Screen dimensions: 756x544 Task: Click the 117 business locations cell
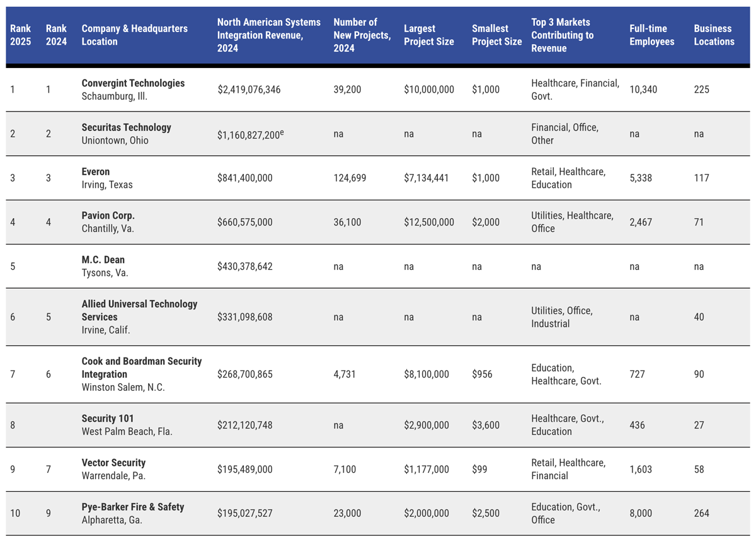(x=702, y=178)
